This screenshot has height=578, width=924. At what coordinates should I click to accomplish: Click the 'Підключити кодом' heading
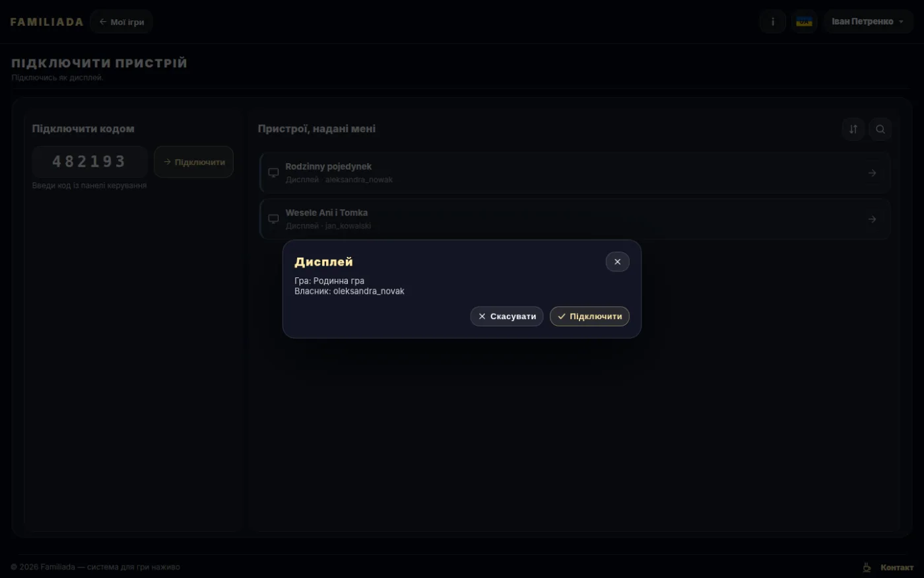click(83, 129)
